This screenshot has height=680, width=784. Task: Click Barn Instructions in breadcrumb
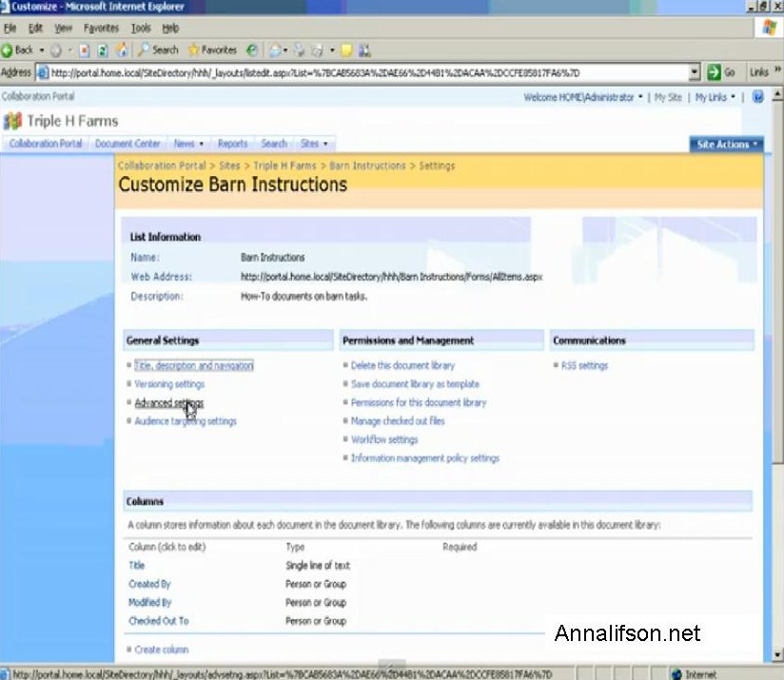[x=367, y=165]
